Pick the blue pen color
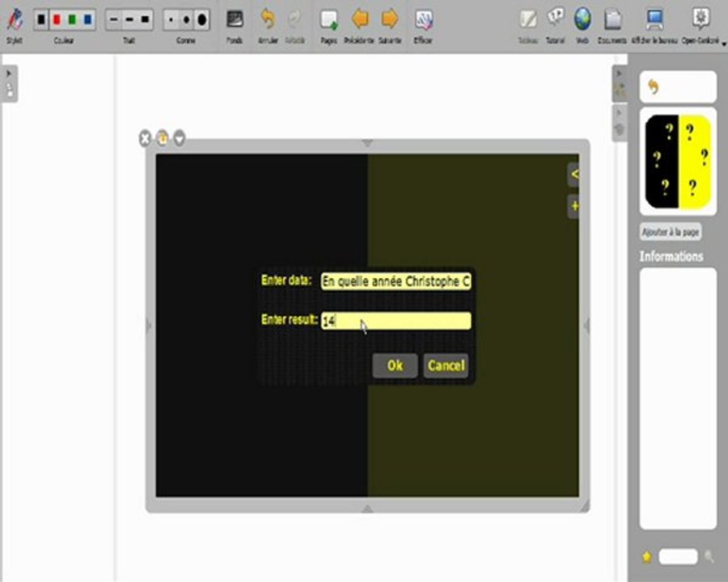Viewport: 728px width, 582px height. (87, 19)
